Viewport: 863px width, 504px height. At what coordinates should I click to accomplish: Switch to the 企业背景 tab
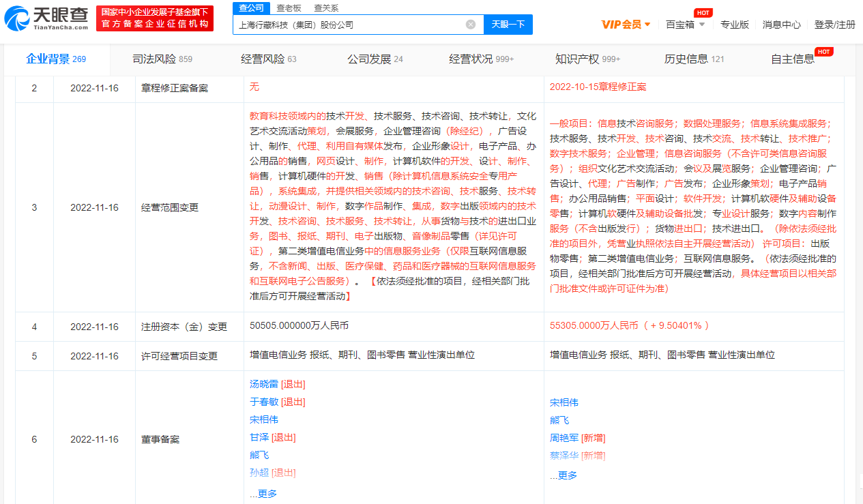(x=56, y=59)
